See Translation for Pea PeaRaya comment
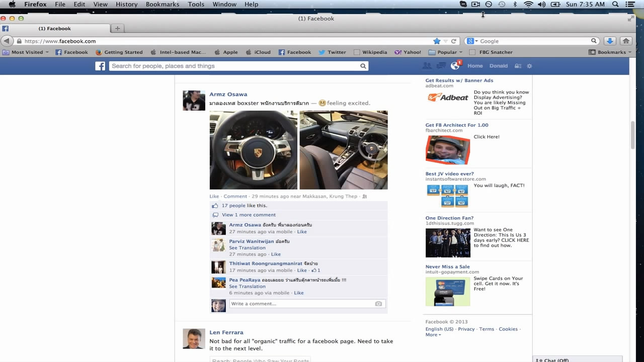This screenshot has width=644, height=362. (247, 287)
